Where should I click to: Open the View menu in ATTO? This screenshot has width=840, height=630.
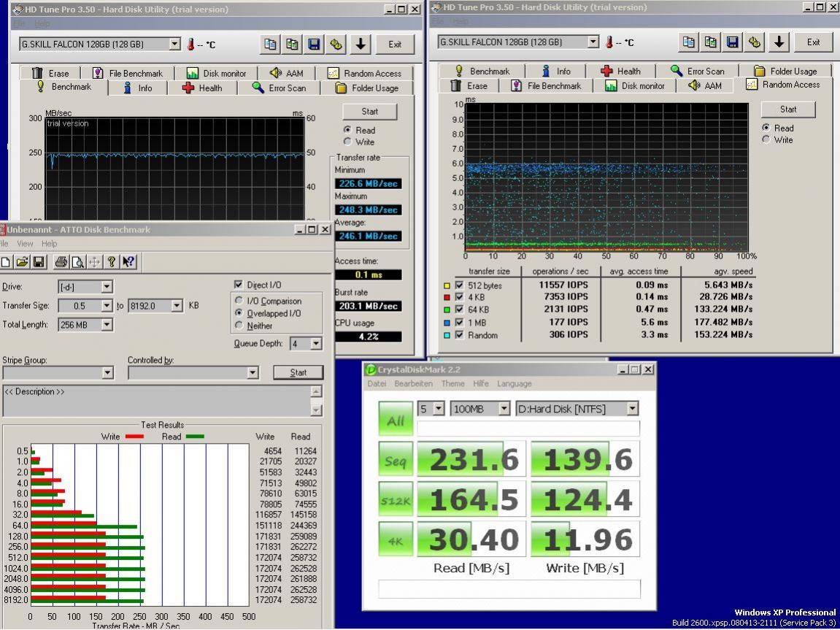coord(26,244)
